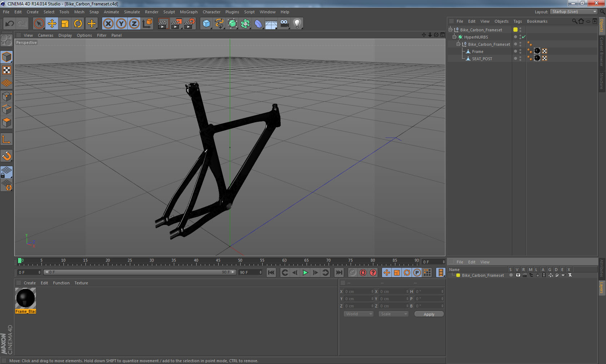This screenshot has width=606, height=364.
Task: Open the spline tools icon
Action: coord(219,24)
